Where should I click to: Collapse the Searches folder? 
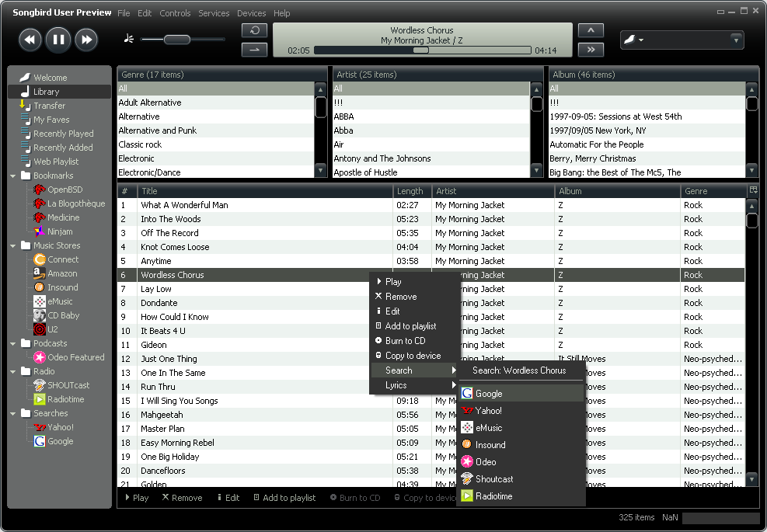pyautogui.click(x=12, y=413)
